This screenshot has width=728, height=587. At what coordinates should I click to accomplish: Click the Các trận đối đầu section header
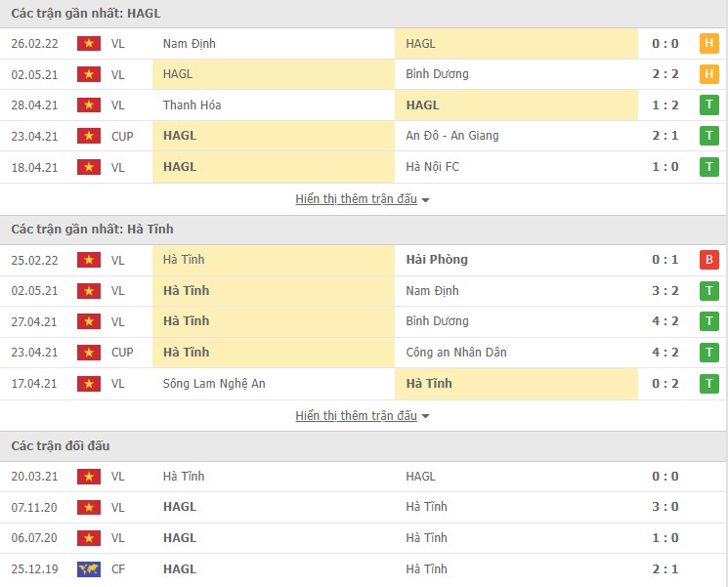[61, 446]
